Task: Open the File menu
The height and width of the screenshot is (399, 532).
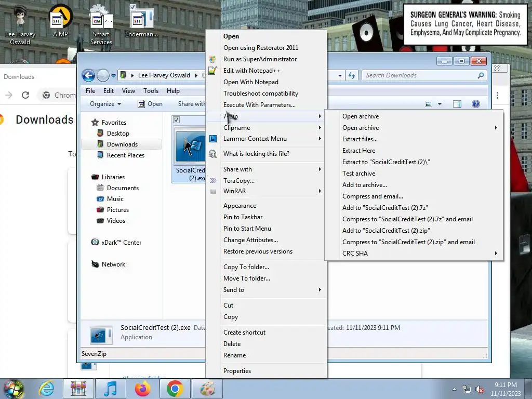Action: [90, 90]
